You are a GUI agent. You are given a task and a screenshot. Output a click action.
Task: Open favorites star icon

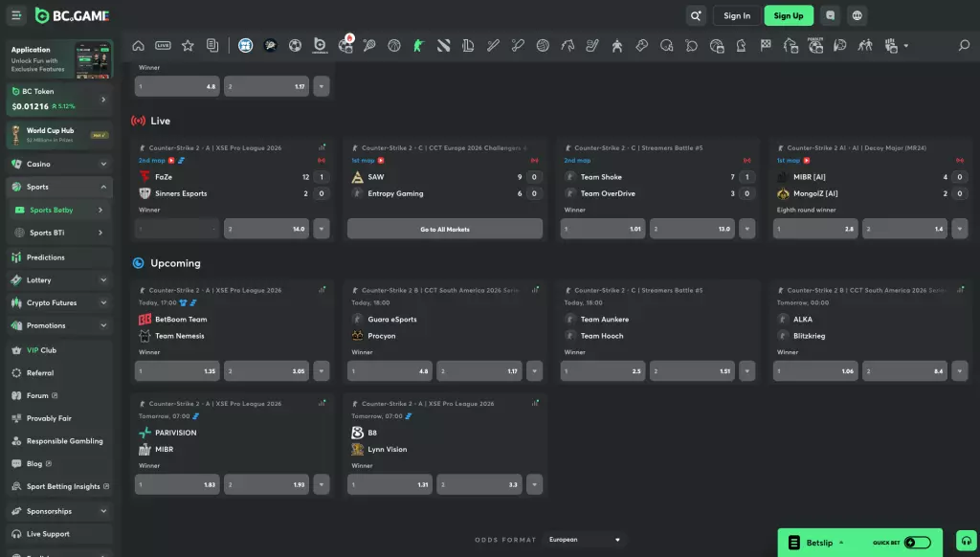click(188, 46)
